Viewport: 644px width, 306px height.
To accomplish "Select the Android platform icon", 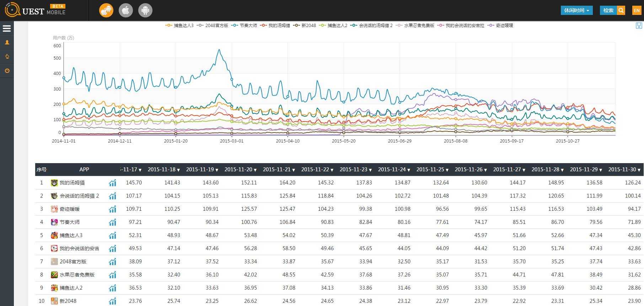I will point(145,10).
